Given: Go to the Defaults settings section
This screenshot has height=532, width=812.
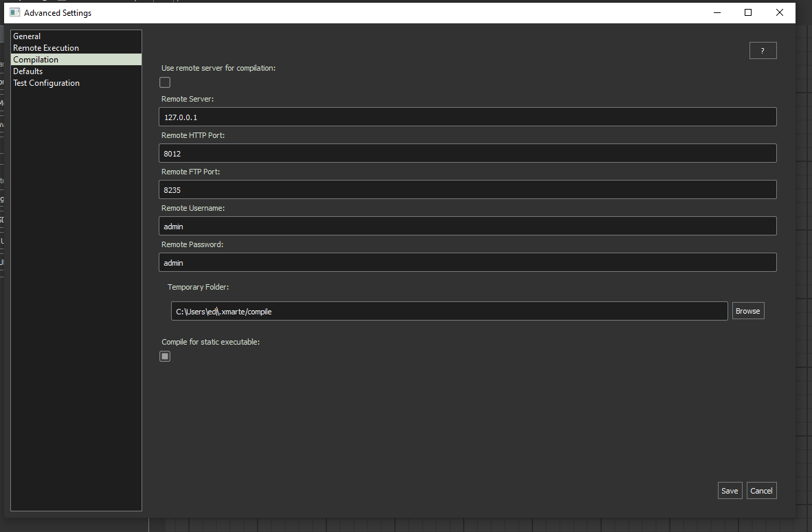Looking at the screenshot, I should pos(28,71).
